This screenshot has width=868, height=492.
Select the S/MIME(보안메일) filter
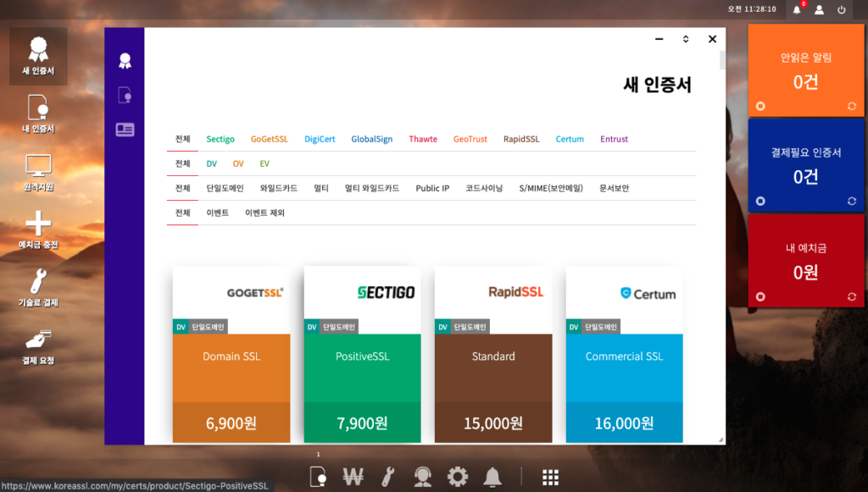coord(551,189)
